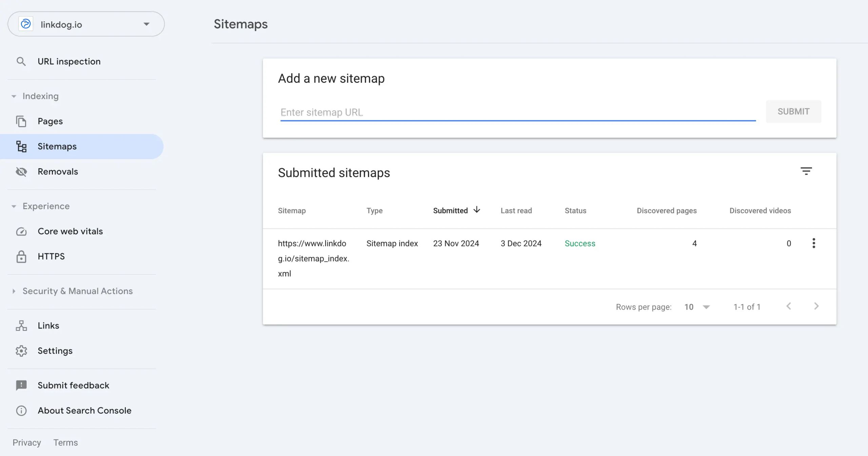The image size is (868, 456).
Task: Open Settings from the sidebar
Action: (55, 351)
